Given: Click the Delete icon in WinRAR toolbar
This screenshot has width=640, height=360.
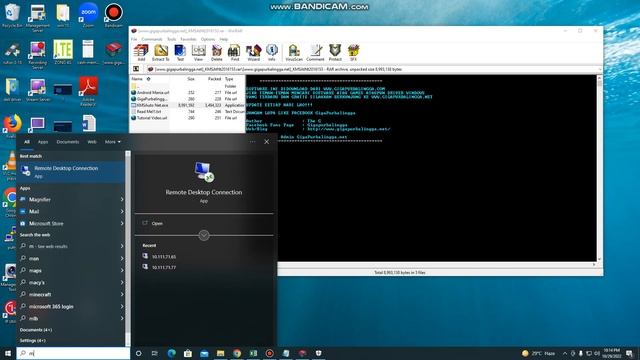Looking at the screenshot, I should coord(217,53).
